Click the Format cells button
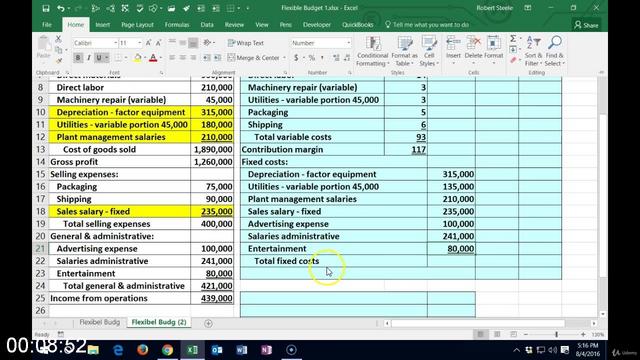The image size is (640, 360). coord(493,51)
